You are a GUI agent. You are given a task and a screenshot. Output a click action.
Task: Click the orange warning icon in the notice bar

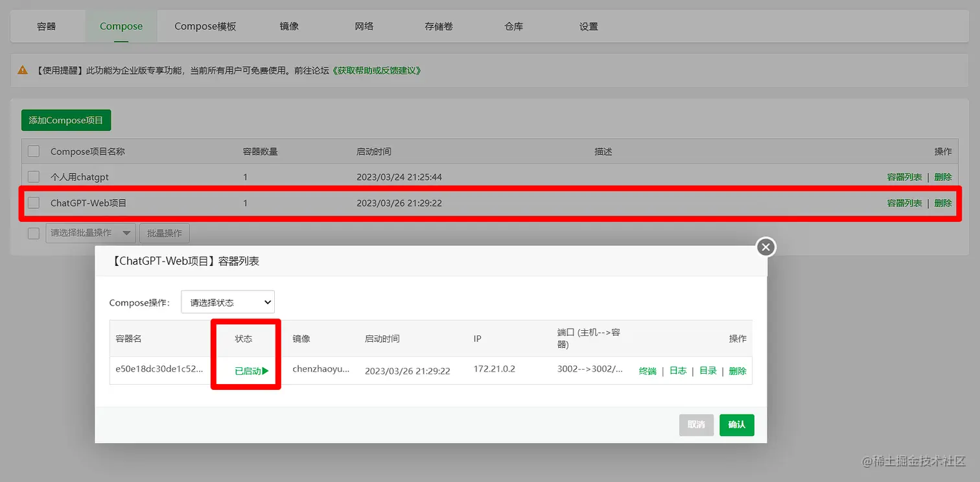coord(23,70)
